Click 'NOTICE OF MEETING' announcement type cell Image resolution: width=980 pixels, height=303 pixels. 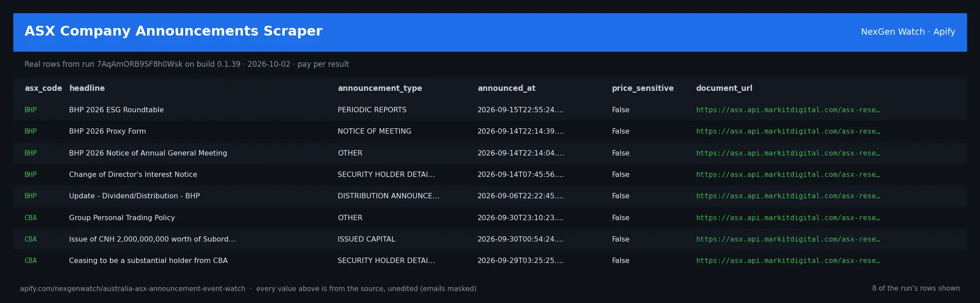tap(375, 131)
